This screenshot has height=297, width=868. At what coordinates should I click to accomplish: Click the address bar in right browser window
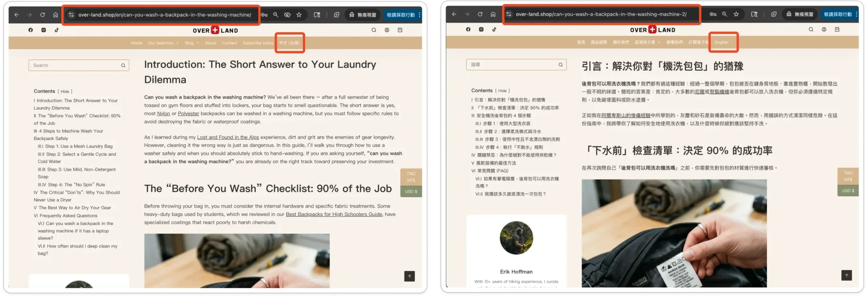pyautogui.click(x=601, y=14)
